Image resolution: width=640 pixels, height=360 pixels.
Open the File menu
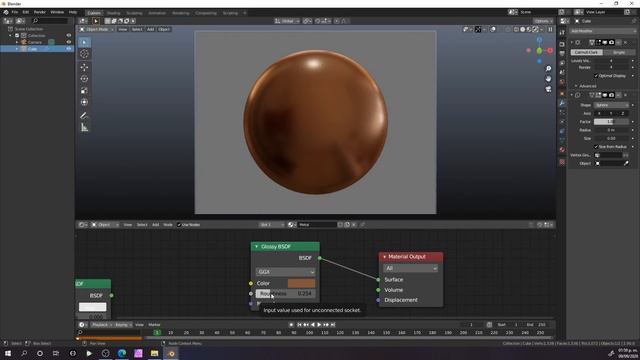click(x=15, y=12)
